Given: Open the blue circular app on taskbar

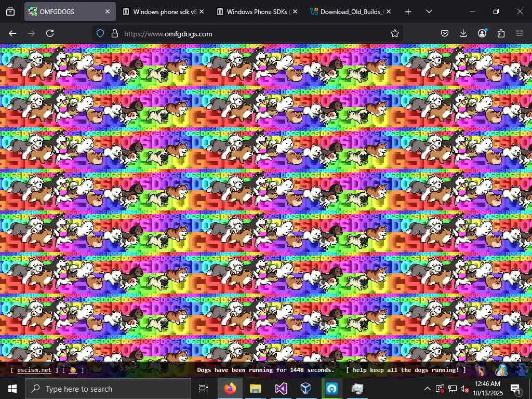Looking at the screenshot, I should point(331,389).
